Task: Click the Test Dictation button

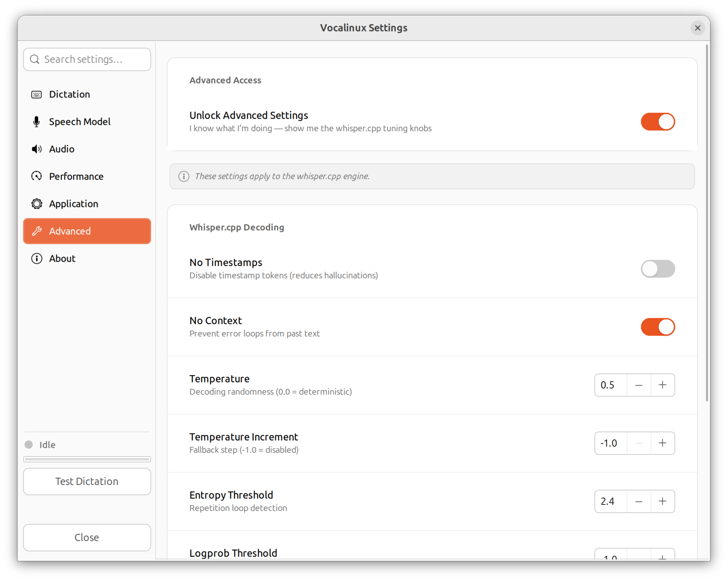Action: click(87, 482)
